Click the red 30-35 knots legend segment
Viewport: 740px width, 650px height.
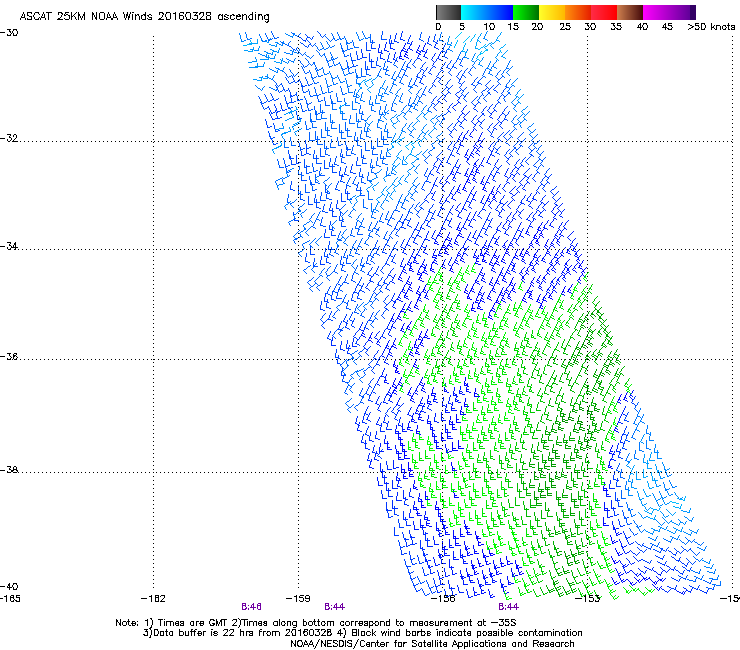[x=604, y=12]
